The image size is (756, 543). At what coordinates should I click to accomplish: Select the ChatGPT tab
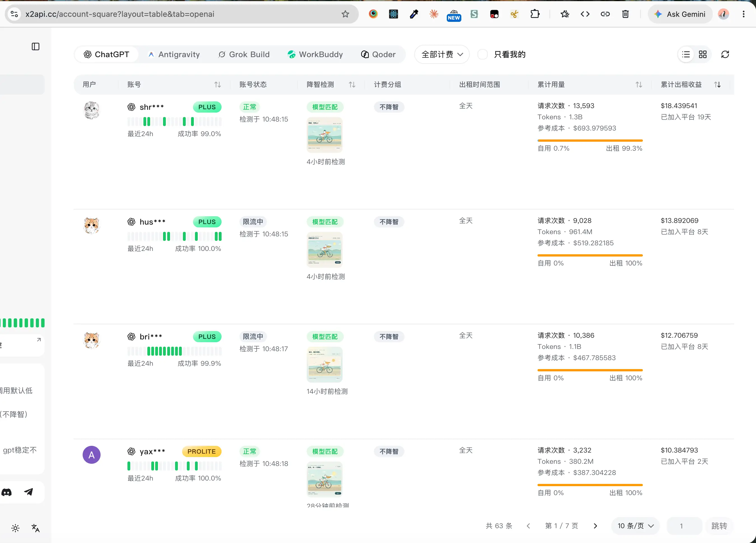point(106,54)
